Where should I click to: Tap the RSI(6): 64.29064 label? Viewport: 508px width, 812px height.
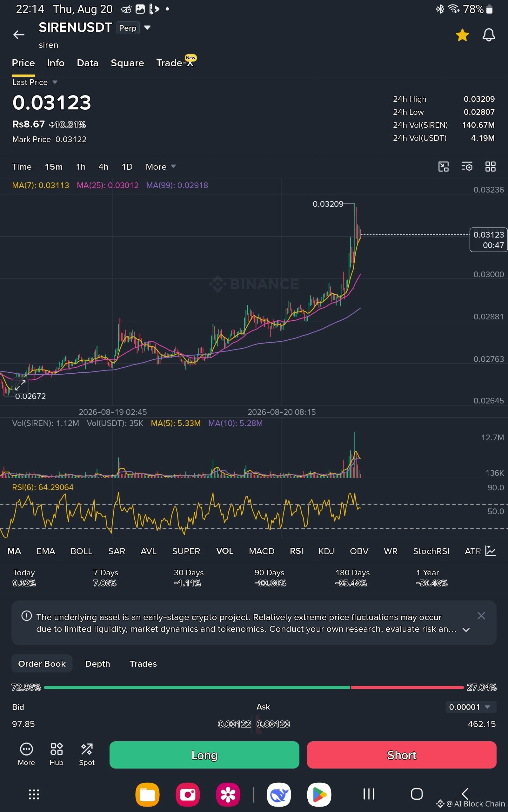tap(43, 487)
